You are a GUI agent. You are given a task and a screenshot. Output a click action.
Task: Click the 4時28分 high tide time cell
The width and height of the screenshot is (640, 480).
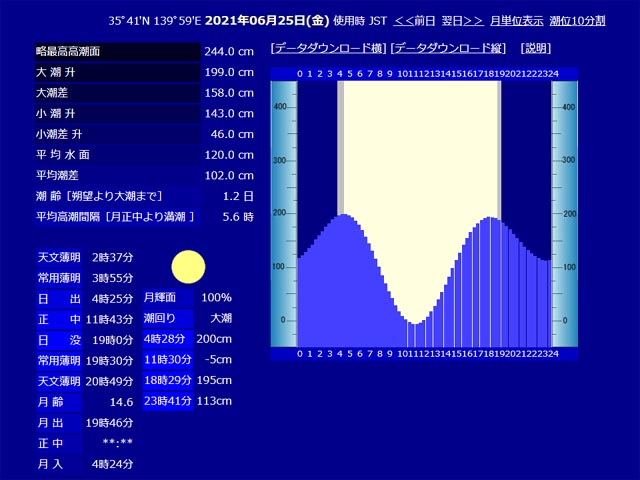(x=168, y=339)
